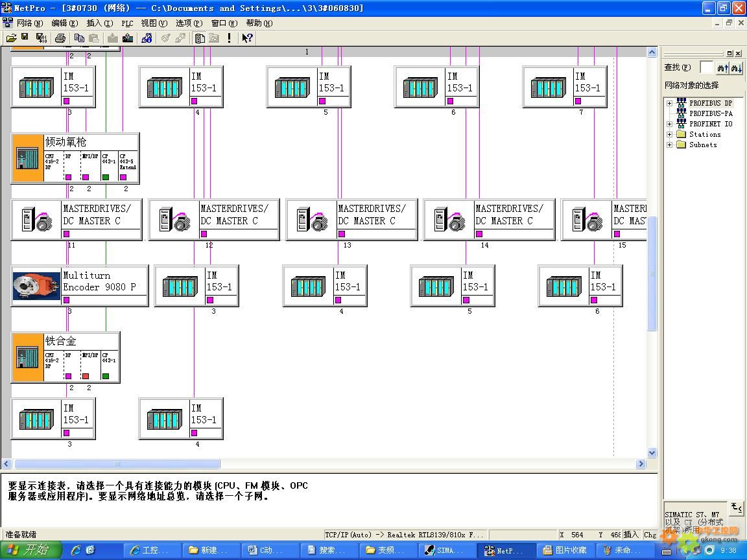Screen dimensions: 747x560
Task: Click the network info toolbar icon
Action: [147, 38]
